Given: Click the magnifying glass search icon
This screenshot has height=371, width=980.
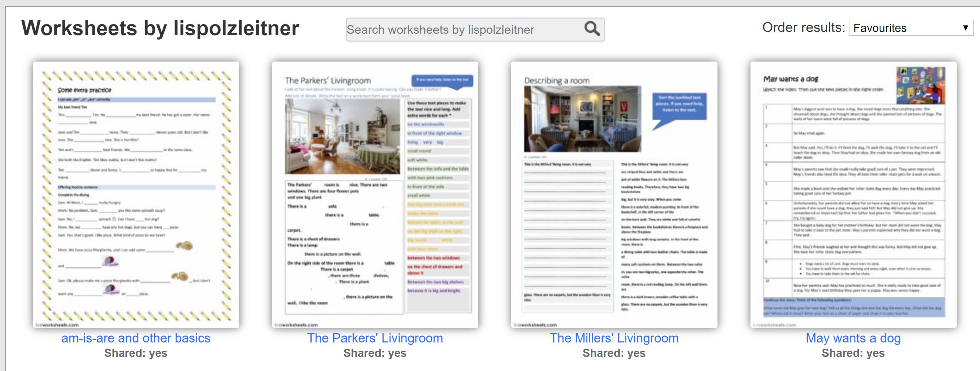Looking at the screenshot, I should point(592,29).
